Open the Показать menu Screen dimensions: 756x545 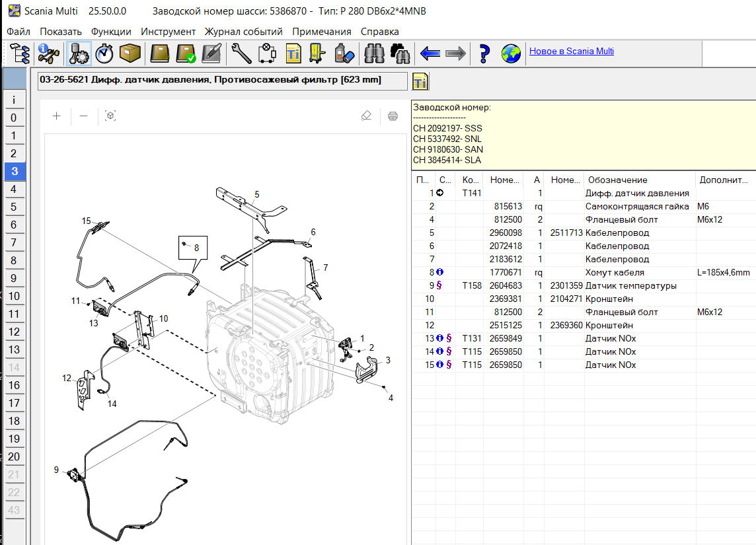[61, 32]
